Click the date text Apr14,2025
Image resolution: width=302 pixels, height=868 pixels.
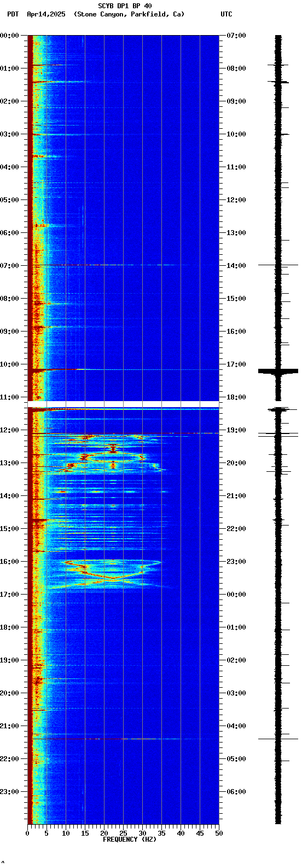[46, 14]
